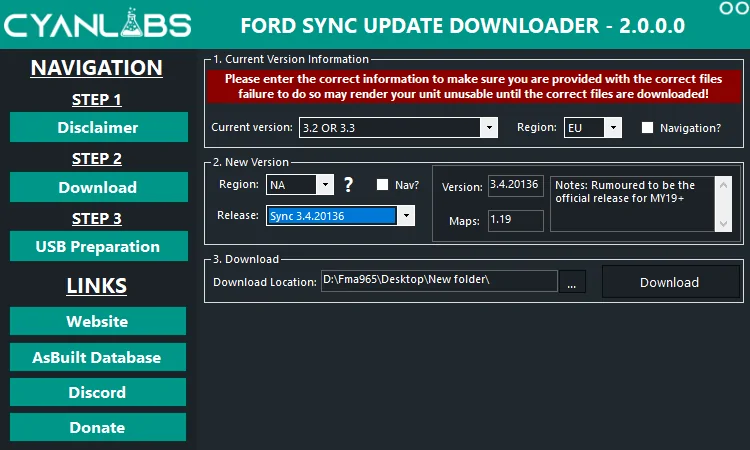The image size is (750, 450).
Task: Click the LINKS heading
Action: coord(97,285)
